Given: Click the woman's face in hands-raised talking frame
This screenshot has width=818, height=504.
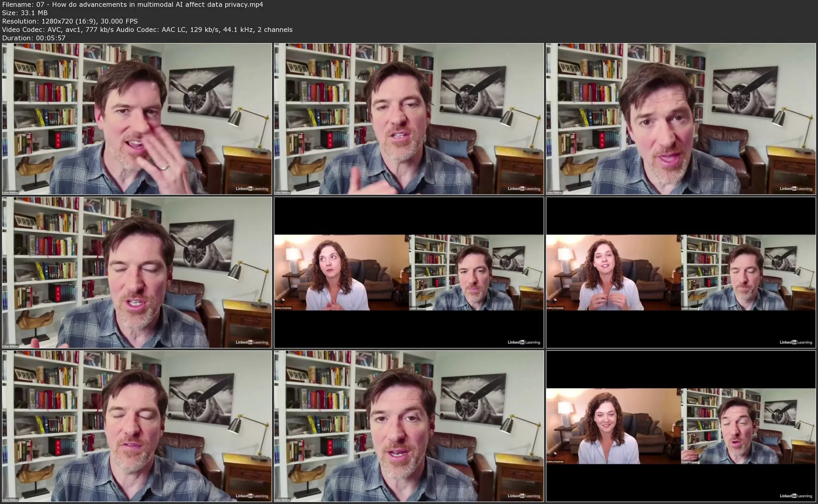Looking at the screenshot, I should click(x=604, y=260).
